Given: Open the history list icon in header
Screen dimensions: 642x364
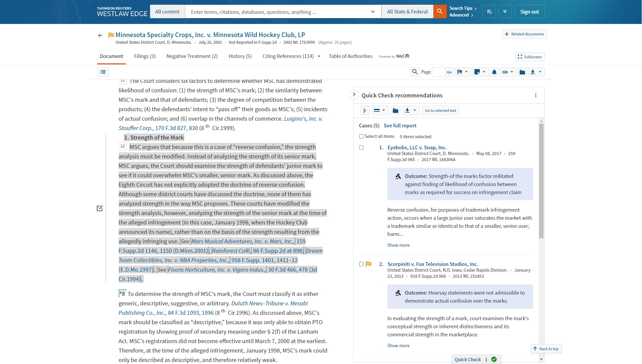Looking at the screenshot, I should click(x=489, y=11).
